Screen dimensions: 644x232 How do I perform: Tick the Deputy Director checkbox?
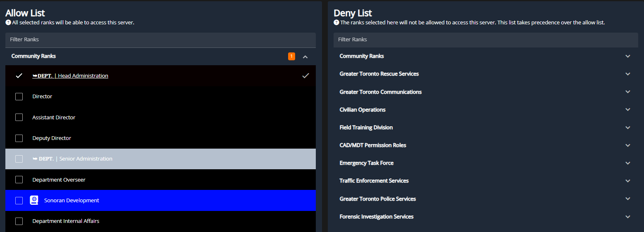pyautogui.click(x=19, y=138)
